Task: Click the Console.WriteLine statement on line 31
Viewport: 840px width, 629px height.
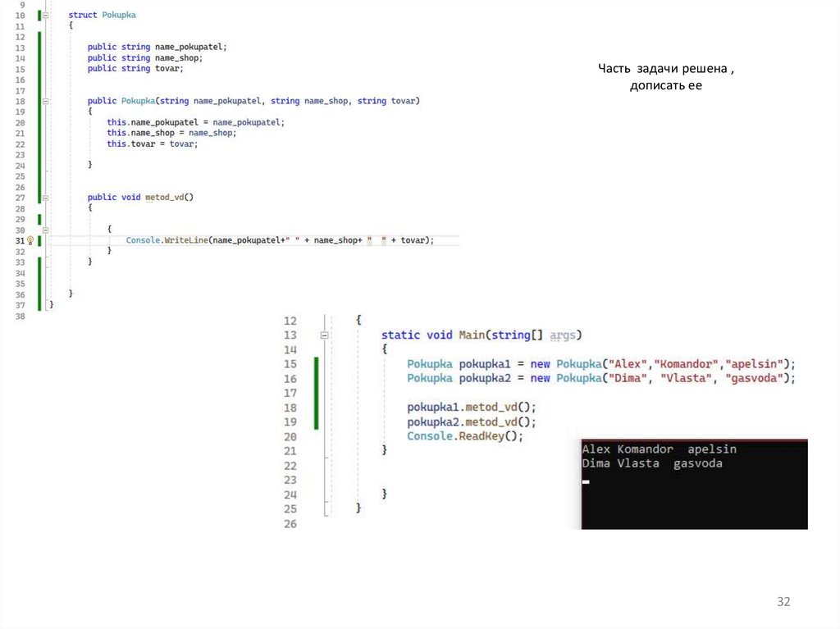Action: point(280,240)
